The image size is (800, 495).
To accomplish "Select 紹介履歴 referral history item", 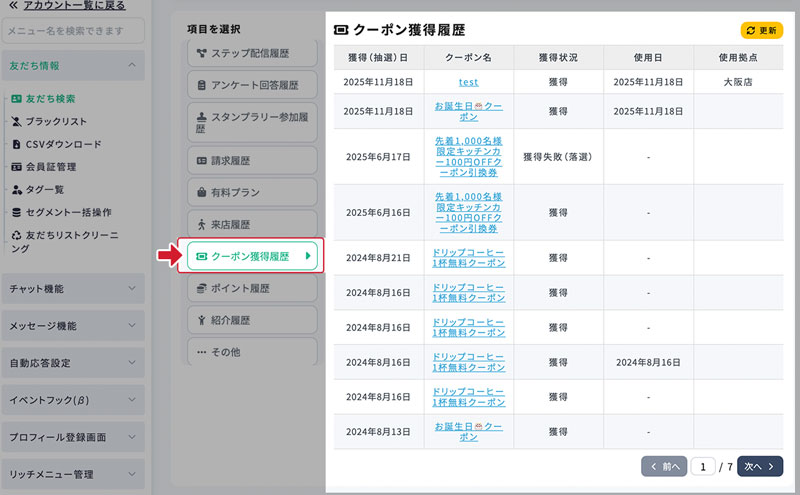I will pos(251,320).
